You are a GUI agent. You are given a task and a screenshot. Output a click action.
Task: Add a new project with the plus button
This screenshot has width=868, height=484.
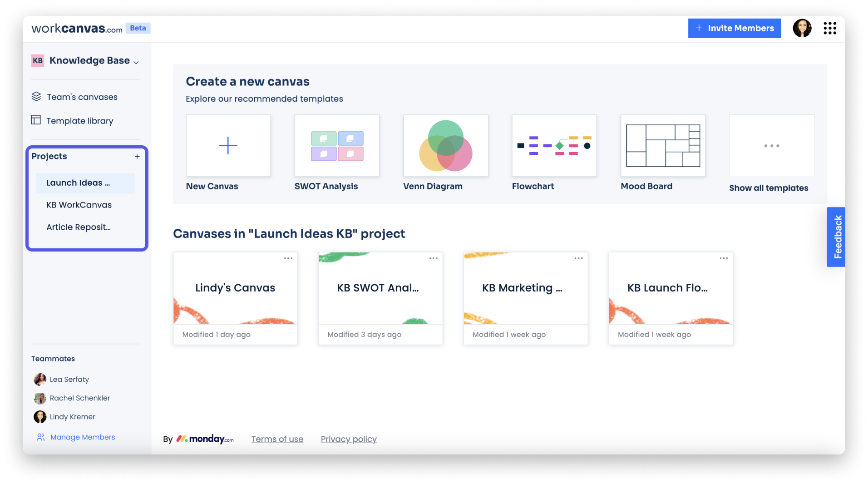pos(137,156)
